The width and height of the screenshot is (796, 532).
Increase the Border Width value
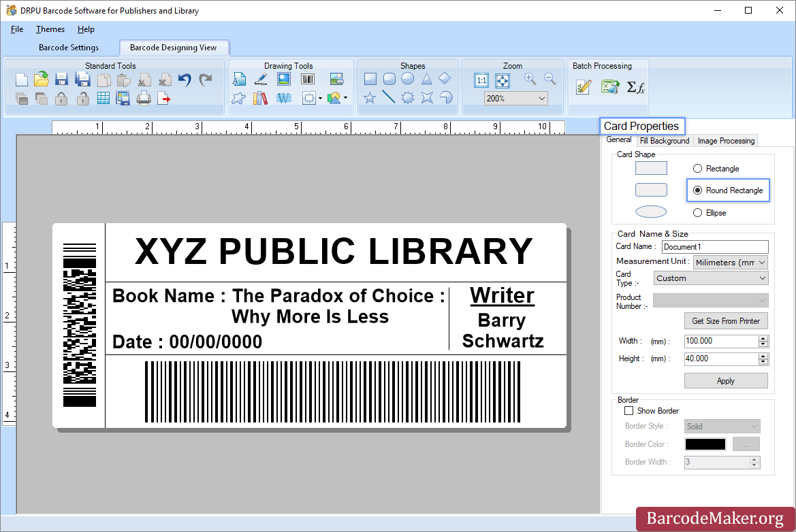[754, 459]
